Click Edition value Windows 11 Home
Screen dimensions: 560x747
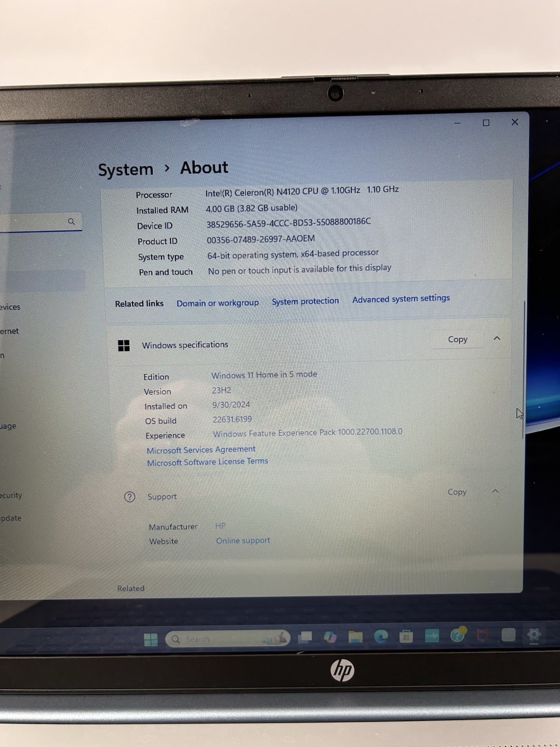pyautogui.click(x=264, y=375)
